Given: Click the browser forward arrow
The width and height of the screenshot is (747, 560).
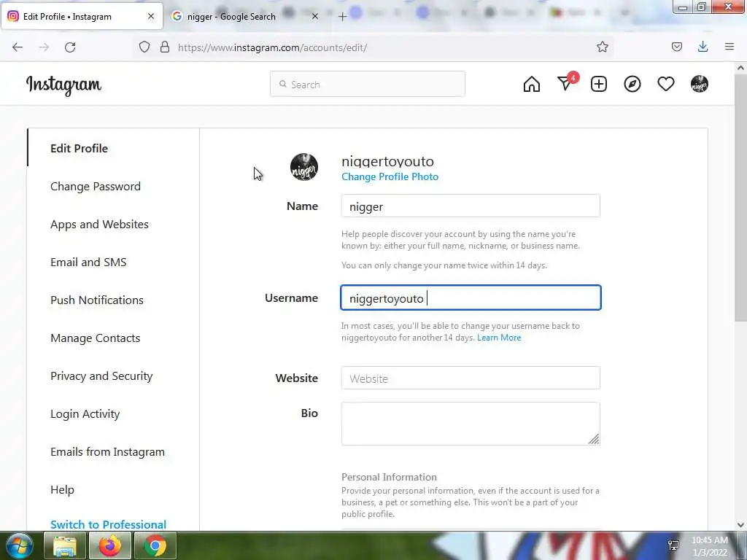Looking at the screenshot, I should 44,47.
